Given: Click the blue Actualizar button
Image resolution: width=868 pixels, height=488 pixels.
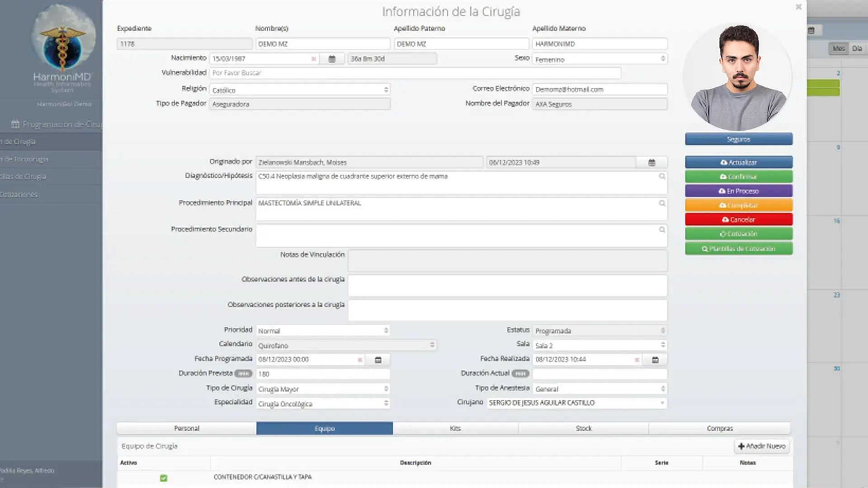Looking at the screenshot, I should click(739, 162).
